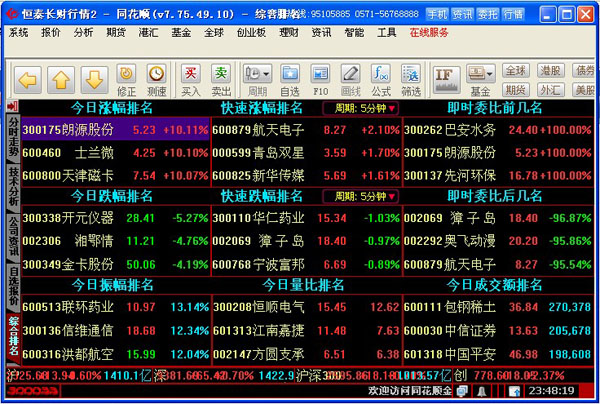Switch to the 技术分析 side tab
This screenshot has width=600, height=404.
(13, 186)
